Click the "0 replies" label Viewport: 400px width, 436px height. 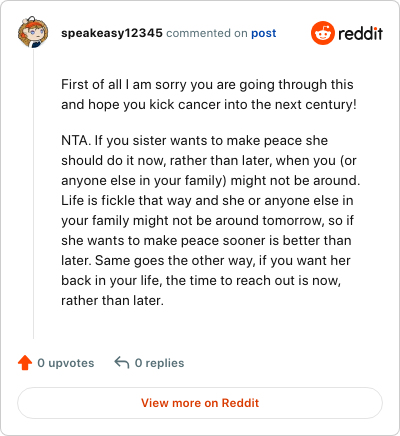click(x=159, y=363)
